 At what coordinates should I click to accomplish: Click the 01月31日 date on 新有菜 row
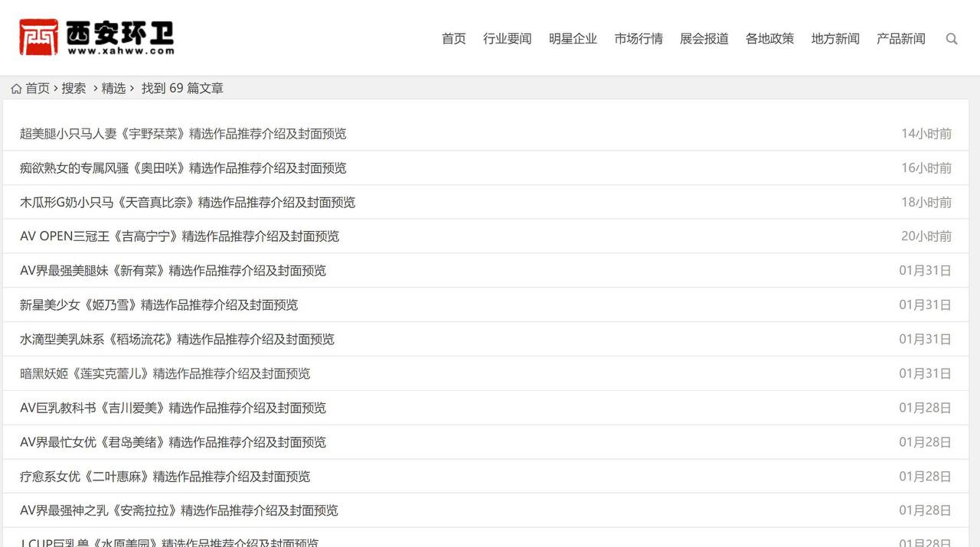(x=926, y=271)
